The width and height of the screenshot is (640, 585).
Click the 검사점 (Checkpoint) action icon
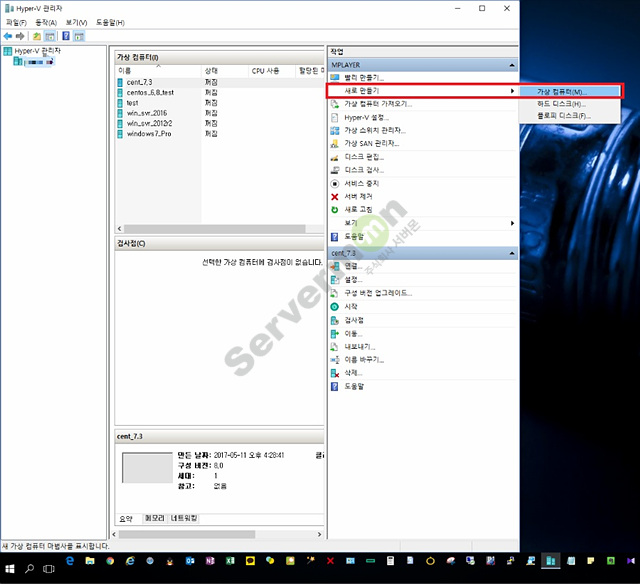click(x=335, y=320)
